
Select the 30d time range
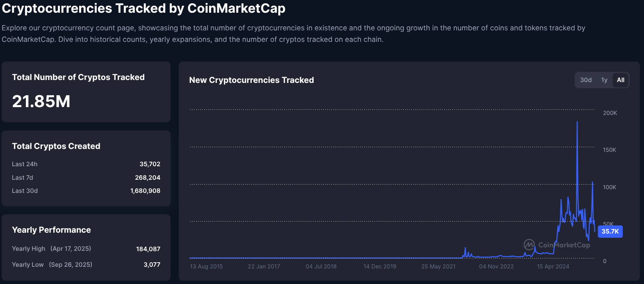click(585, 80)
